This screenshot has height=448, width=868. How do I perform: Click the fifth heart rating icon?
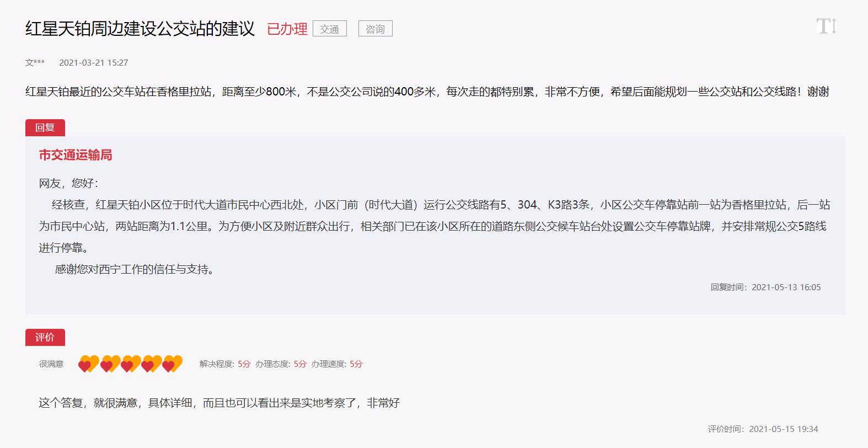point(172,364)
